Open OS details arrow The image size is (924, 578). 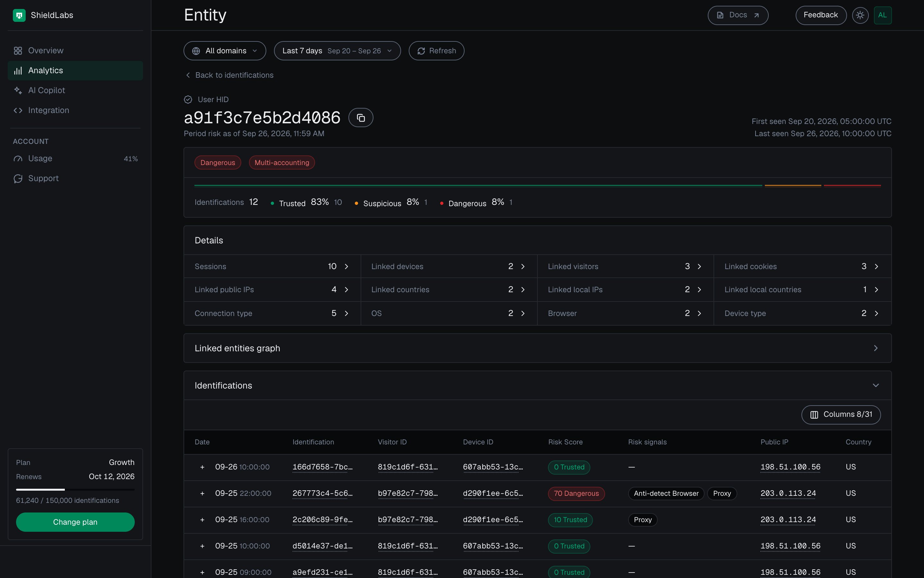pos(523,313)
